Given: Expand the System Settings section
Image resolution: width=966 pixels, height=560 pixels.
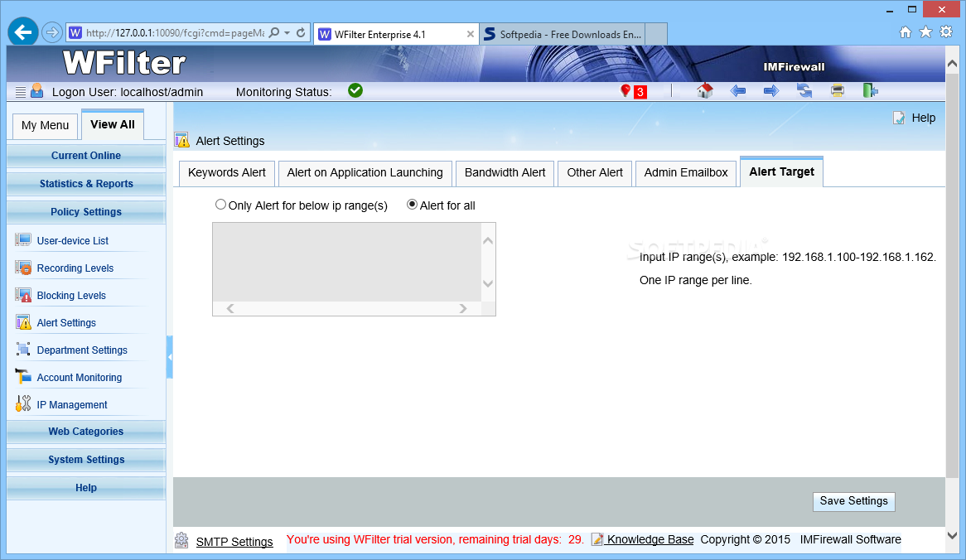Looking at the screenshot, I should 86,460.
